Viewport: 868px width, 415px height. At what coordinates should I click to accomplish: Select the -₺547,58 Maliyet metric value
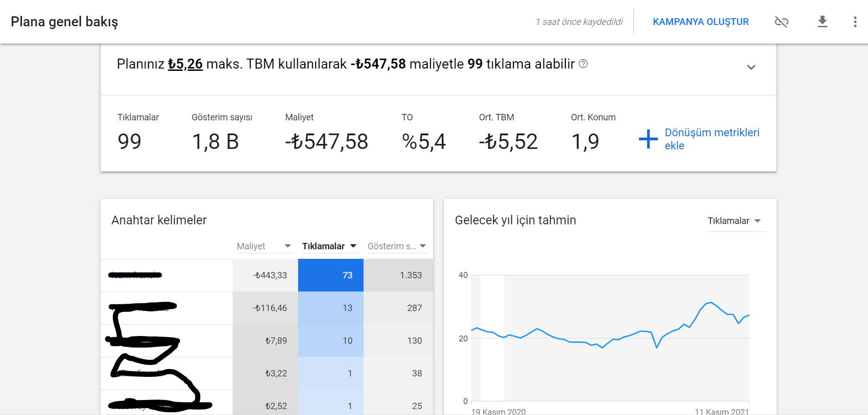click(327, 141)
